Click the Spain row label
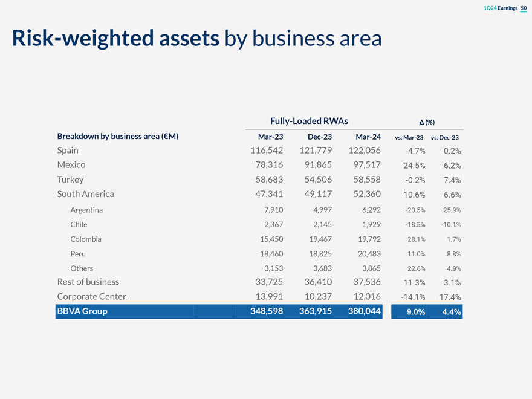Image resolution: width=532 pixels, height=399 pixels. click(x=68, y=151)
